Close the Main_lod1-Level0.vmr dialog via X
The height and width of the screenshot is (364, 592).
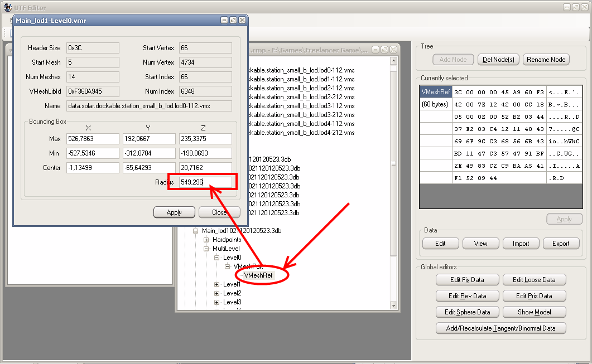242,20
